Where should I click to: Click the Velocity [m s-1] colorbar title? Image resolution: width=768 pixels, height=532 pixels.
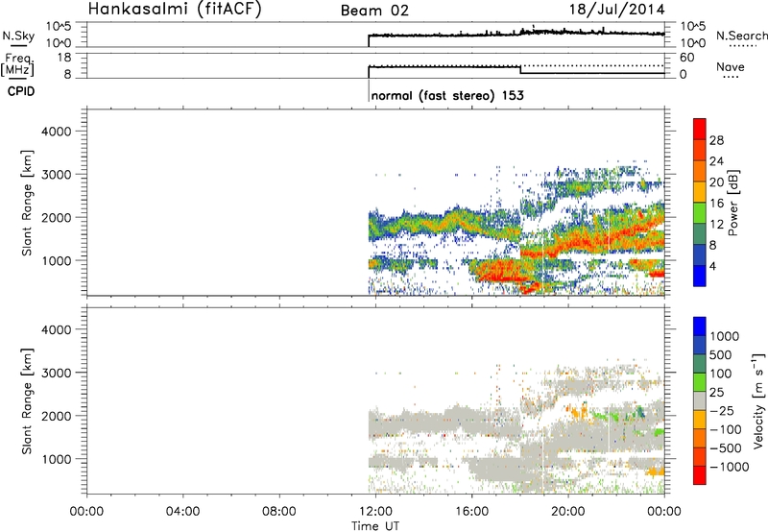(757, 400)
